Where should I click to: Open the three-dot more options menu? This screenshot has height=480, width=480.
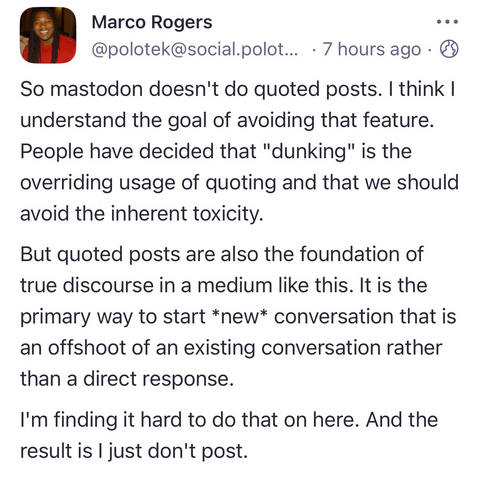(x=447, y=22)
